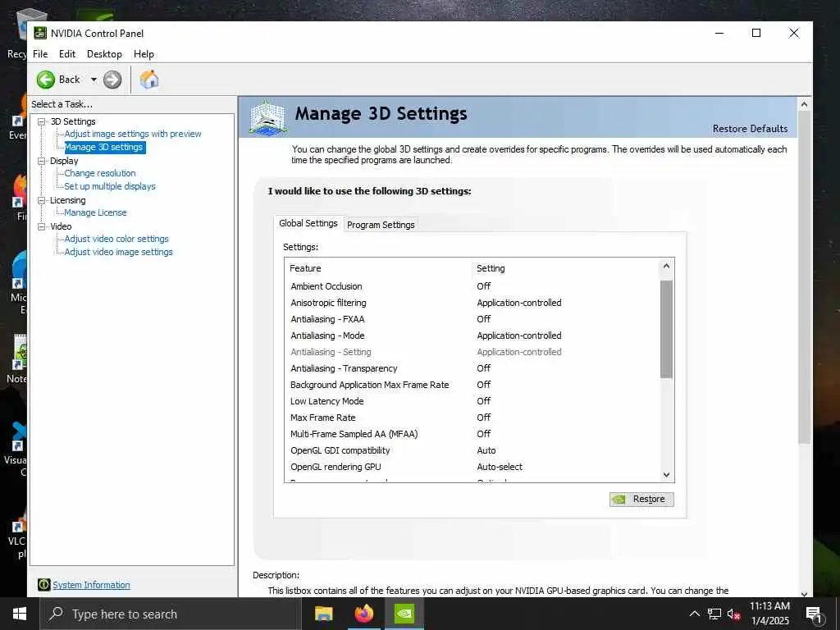Click the Restore Defaults link
The height and width of the screenshot is (630, 840).
(750, 129)
